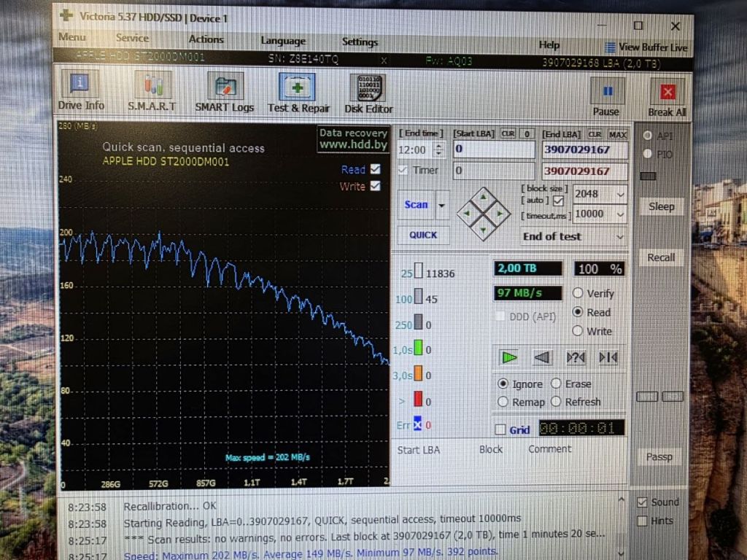Start the scan with green play button

[x=508, y=357]
